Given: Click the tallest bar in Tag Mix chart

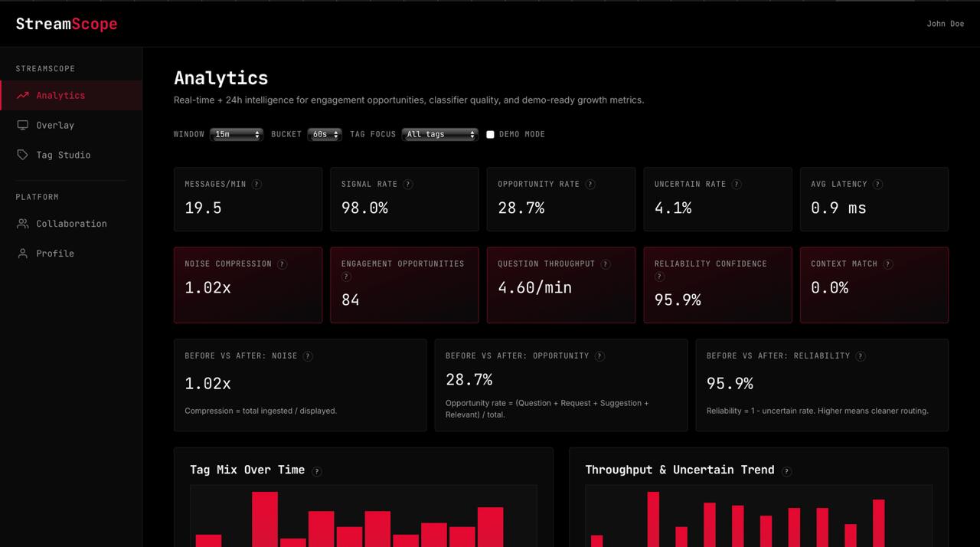Looking at the screenshot, I should coord(265,519).
